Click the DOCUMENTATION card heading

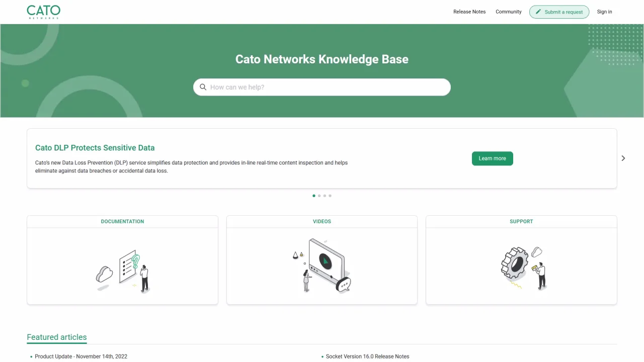pyautogui.click(x=122, y=221)
